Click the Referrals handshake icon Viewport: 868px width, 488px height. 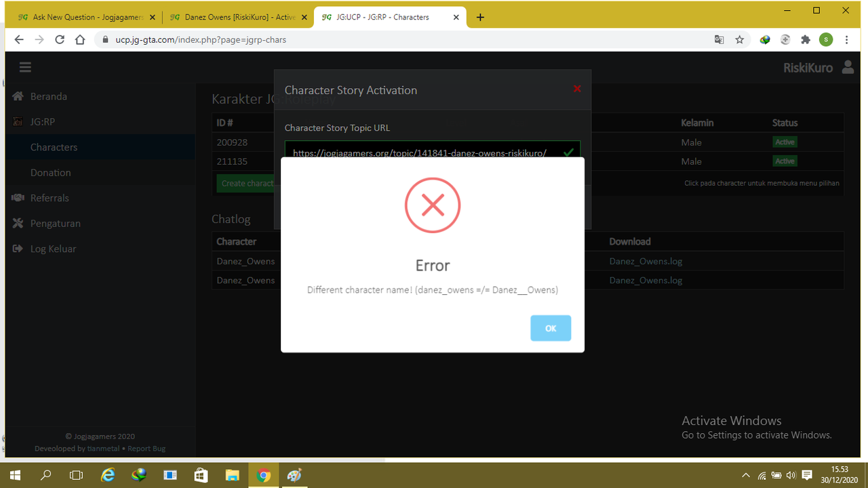click(x=18, y=198)
